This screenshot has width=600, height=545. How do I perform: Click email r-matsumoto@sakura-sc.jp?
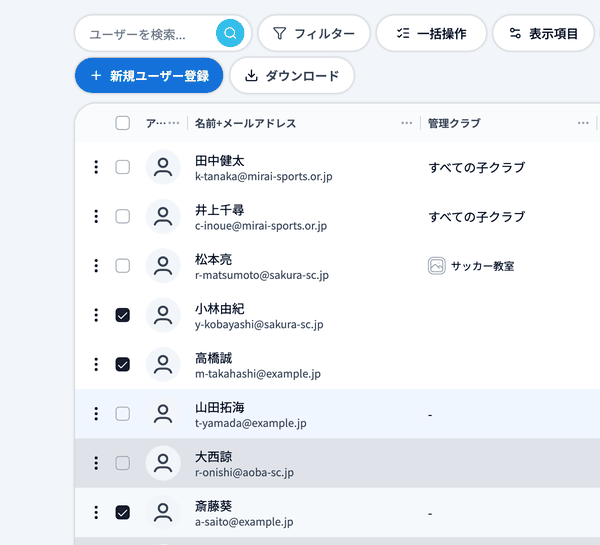(x=262, y=275)
